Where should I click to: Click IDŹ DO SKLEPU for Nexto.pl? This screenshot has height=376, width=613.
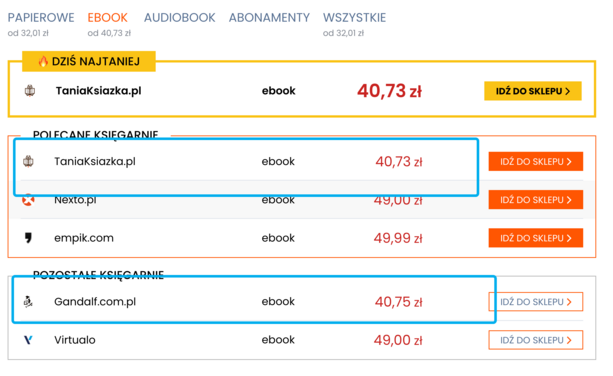[x=536, y=200]
